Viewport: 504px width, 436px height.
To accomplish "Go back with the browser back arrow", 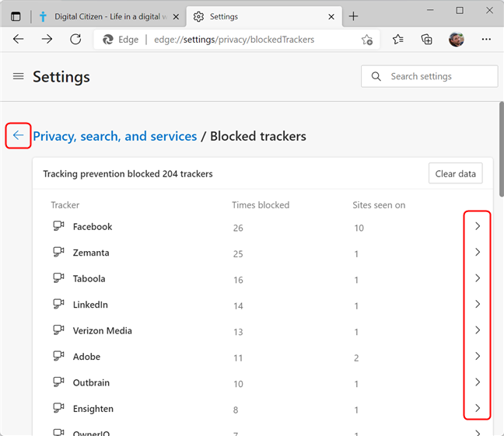I will [x=19, y=39].
